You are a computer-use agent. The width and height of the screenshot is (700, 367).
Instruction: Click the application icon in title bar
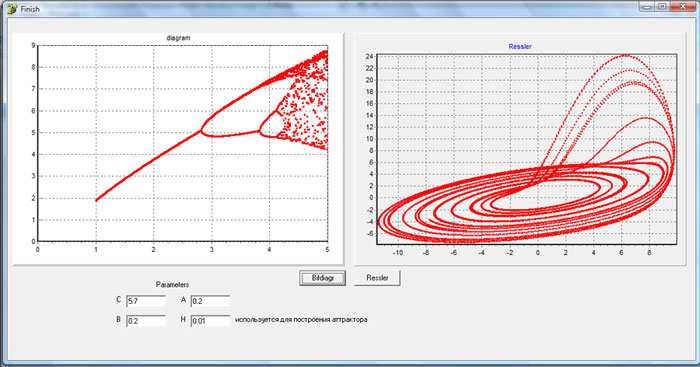[12, 8]
